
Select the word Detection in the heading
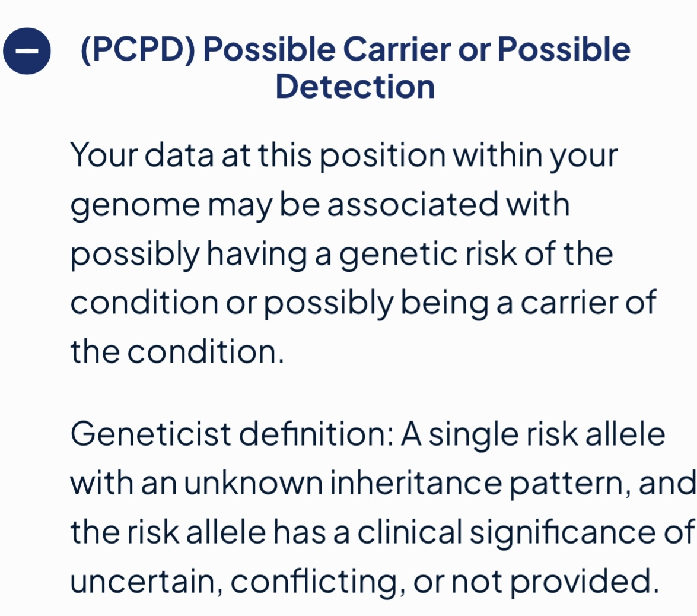pyautogui.click(x=355, y=86)
